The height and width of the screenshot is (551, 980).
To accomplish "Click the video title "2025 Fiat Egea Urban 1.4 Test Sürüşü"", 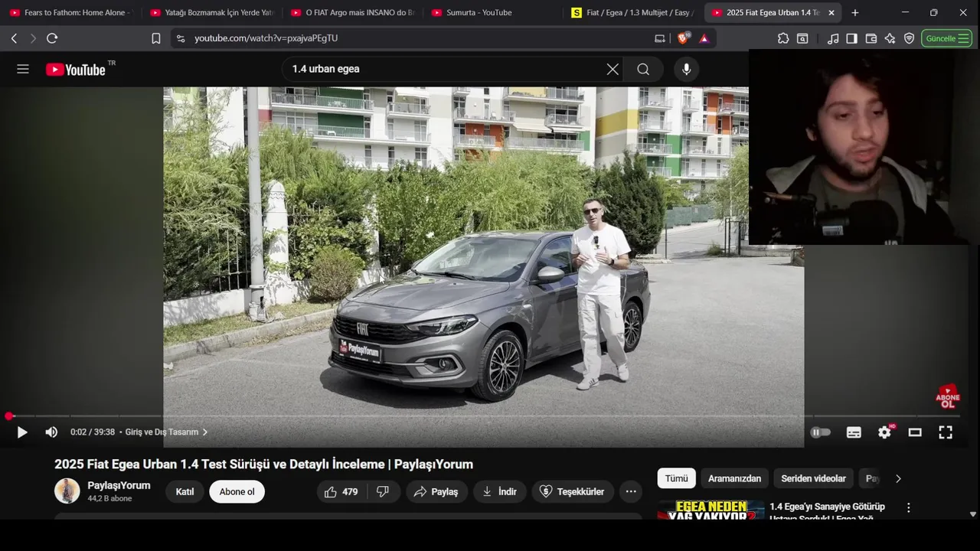I will point(263,465).
